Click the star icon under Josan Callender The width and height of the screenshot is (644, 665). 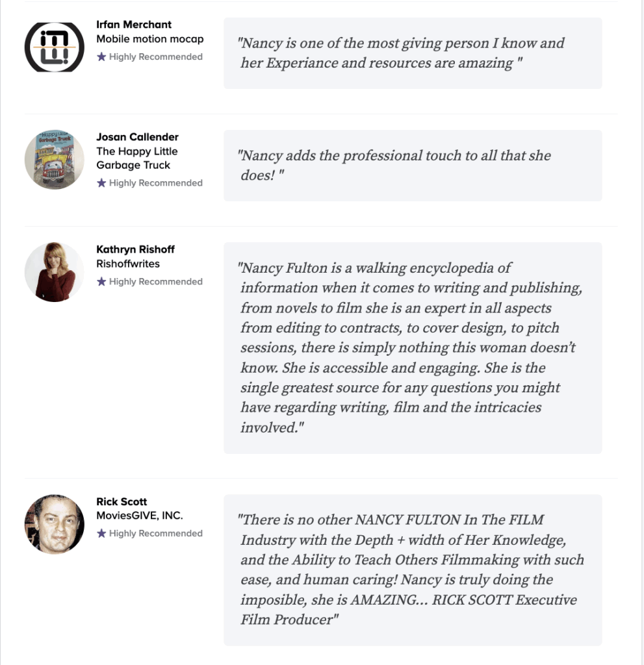[101, 182]
